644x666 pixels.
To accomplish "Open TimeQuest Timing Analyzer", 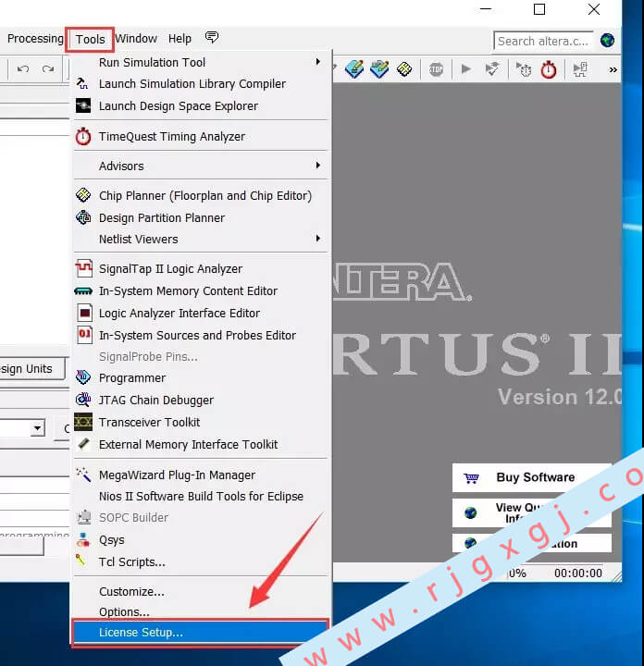I will click(x=201, y=137).
